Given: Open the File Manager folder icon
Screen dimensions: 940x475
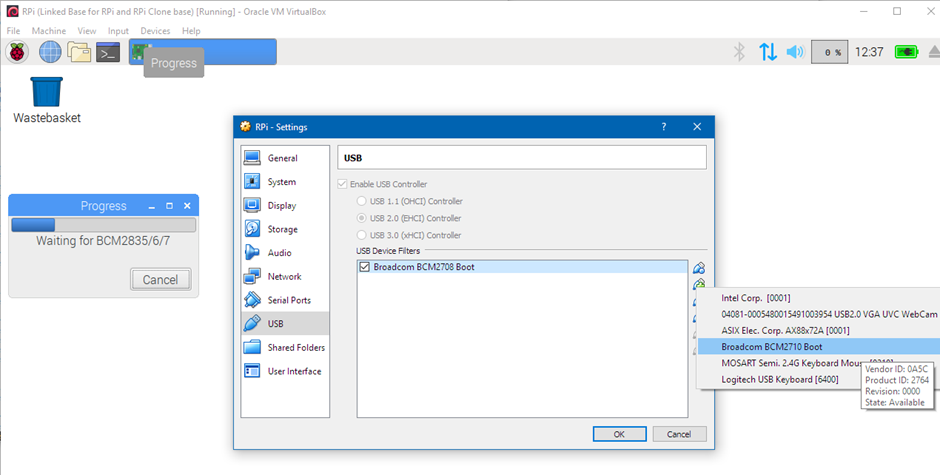Looking at the screenshot, I should click(79, 52).
